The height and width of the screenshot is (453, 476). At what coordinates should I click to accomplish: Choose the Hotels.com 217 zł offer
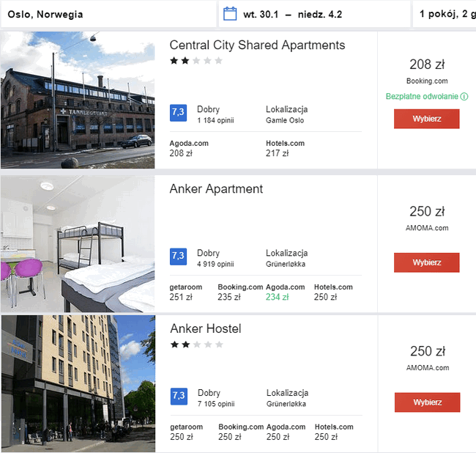(285, 148)
